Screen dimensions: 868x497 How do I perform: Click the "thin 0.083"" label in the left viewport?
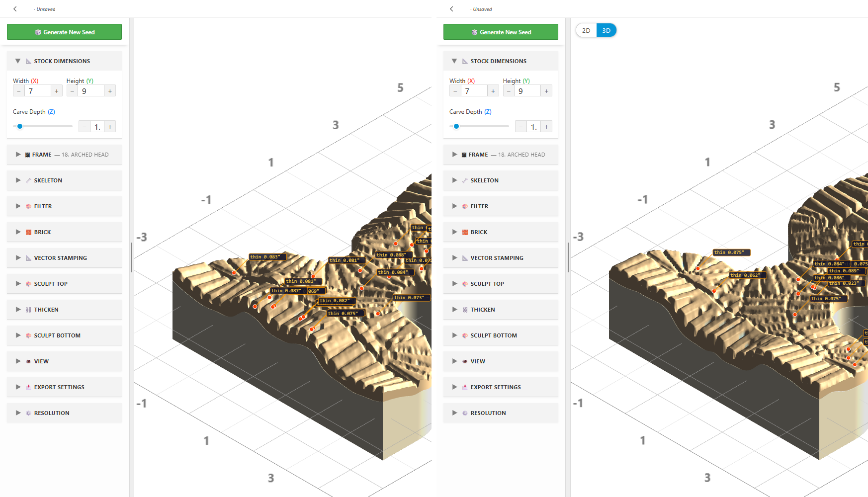pyautogui.click(x=268, y=257)
